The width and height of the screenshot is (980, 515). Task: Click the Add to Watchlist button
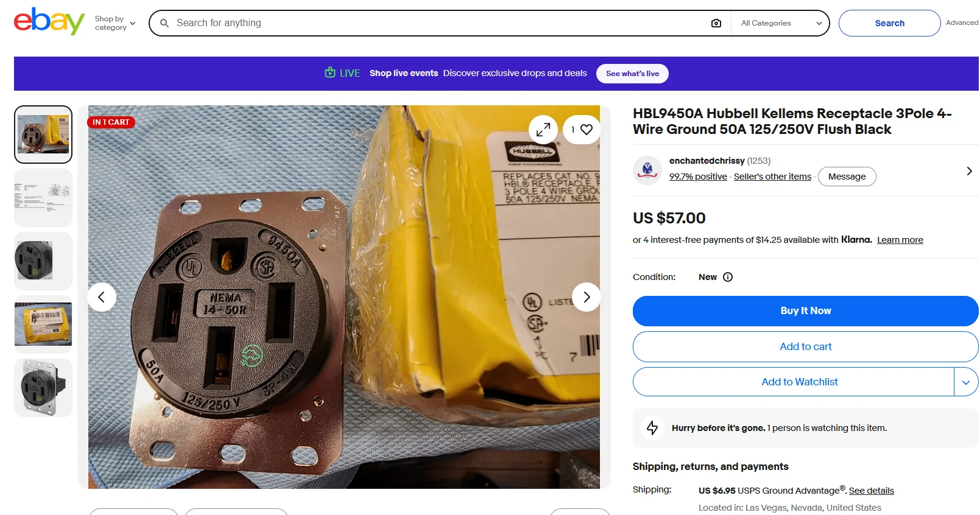[794, 382]
